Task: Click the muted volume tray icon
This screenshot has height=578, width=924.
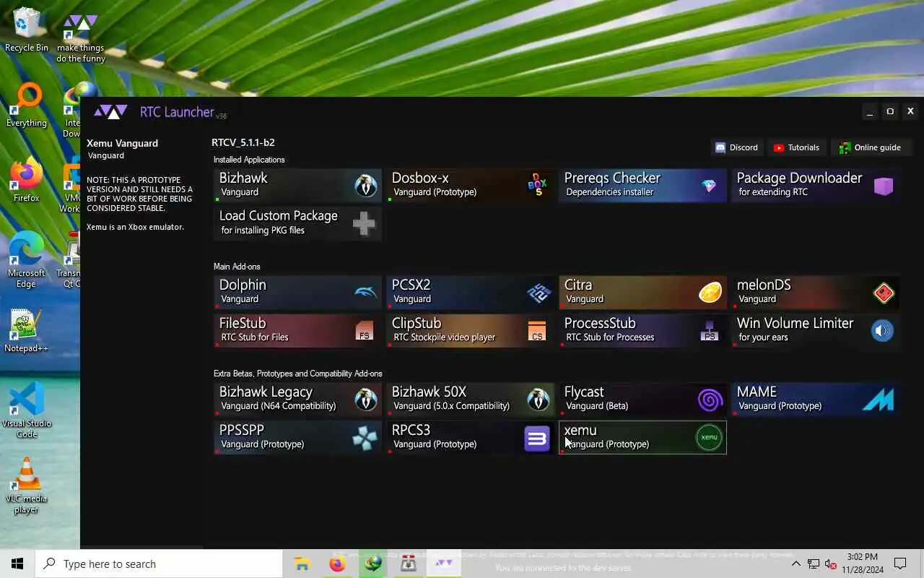Action: [830, 564]
